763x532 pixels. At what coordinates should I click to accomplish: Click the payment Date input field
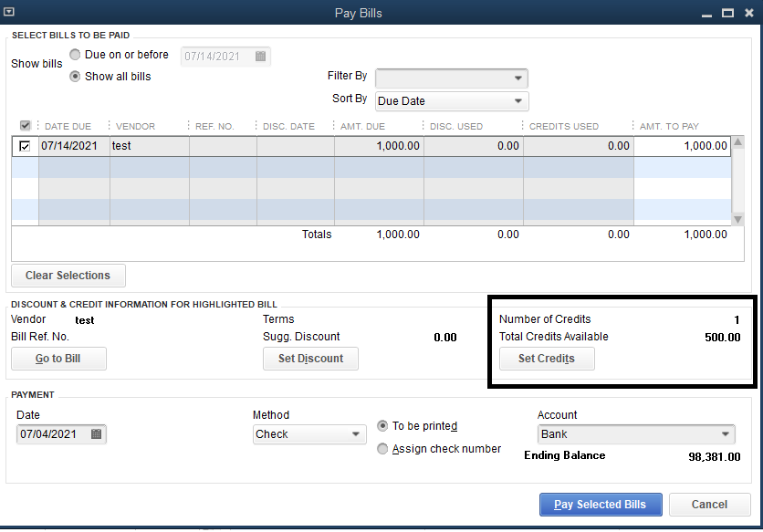53,434
